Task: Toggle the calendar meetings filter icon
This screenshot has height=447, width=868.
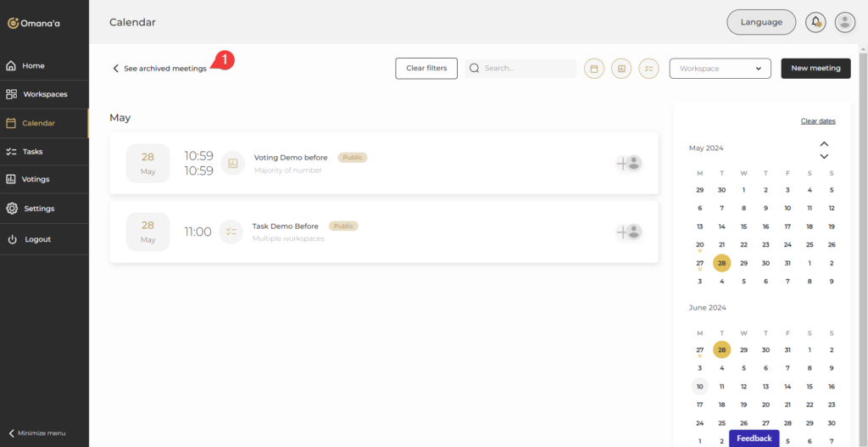Action: [x=594, y=69]
